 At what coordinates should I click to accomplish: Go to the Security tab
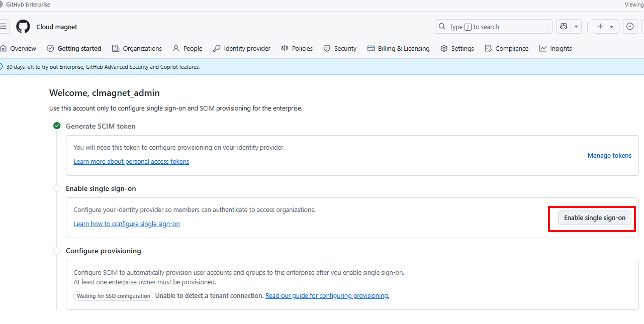tap(340, 48)
